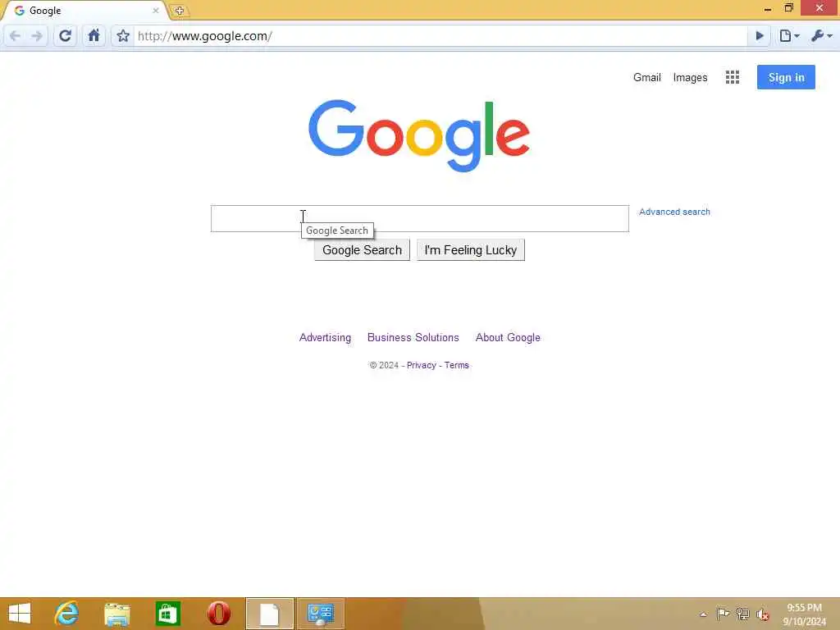The image size is (840, 630).
Task: Show hidden tray icons arrow
Action: [703, 614]
